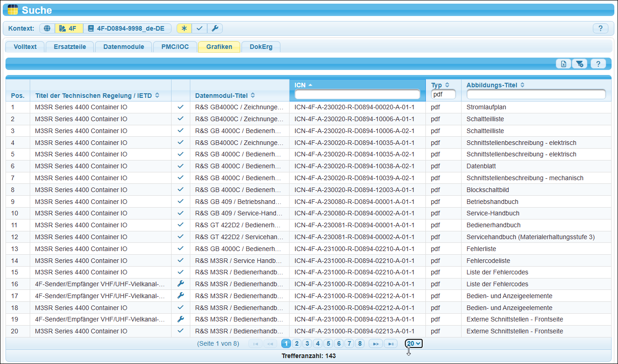Export the results with the Excel icon
The width and height of the screenshot is (618, 364).
pos(563,64)
